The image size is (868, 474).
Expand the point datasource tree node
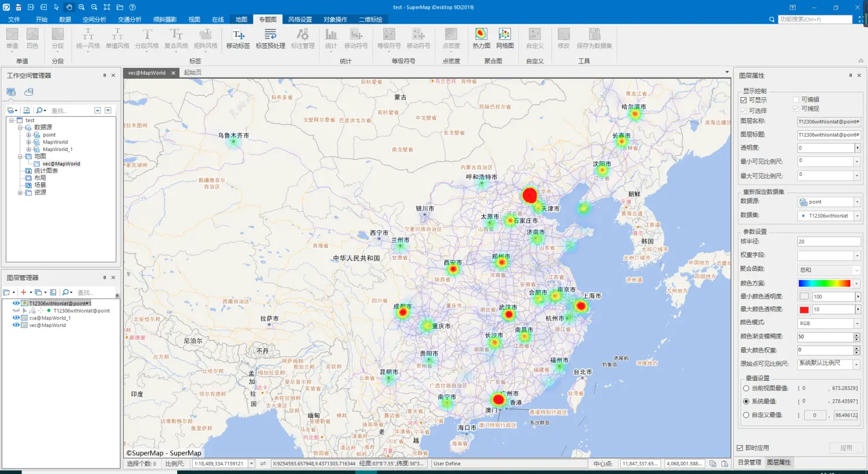coord(28,135)
